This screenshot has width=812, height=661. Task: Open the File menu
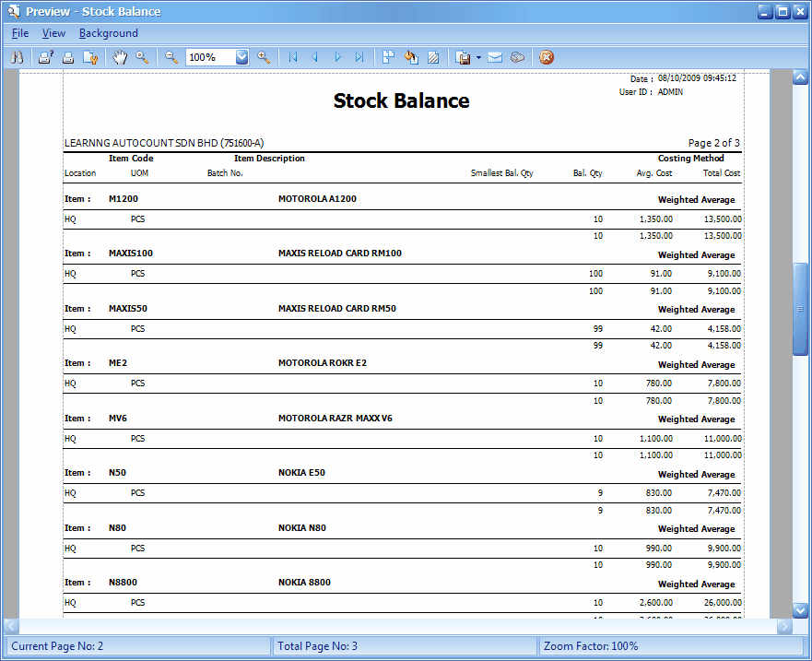click(x=20, y=33)
